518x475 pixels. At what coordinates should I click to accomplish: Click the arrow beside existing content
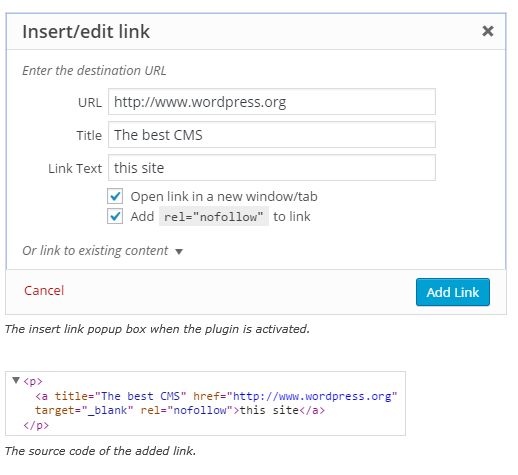point(179,251)
